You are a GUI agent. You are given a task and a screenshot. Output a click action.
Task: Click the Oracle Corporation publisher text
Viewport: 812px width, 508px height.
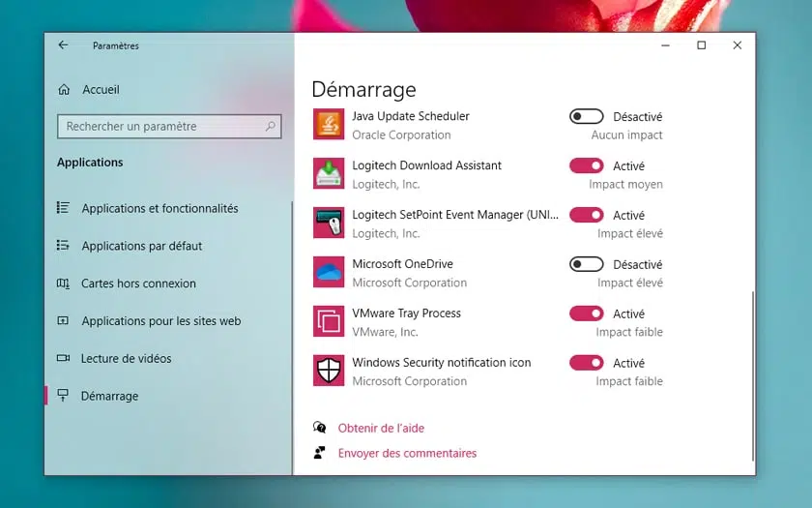pyautogui.click(x=401, y=134)
